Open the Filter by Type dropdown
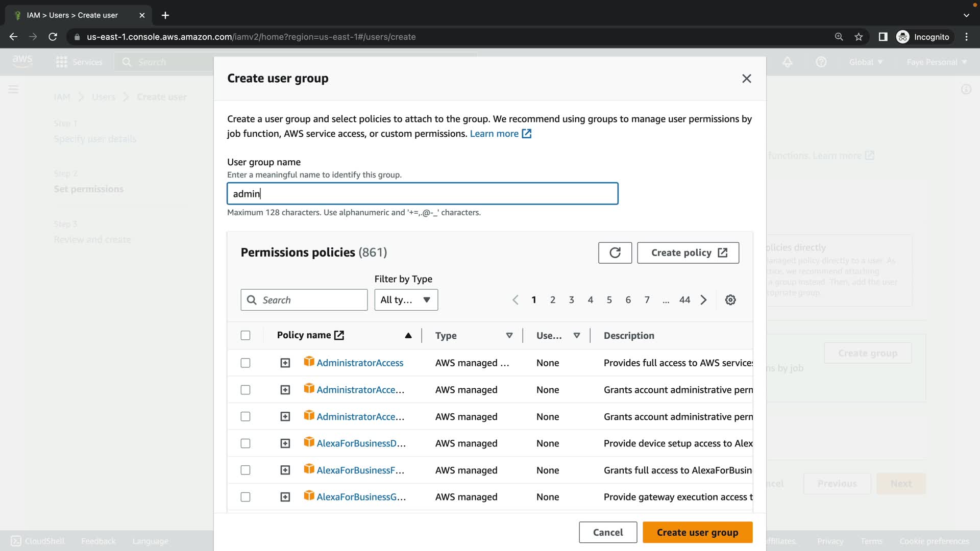Viewport: 980px width, 551px height. coord(406,300)
